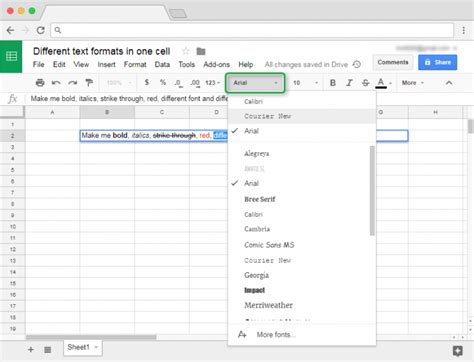This screenshot has width=474, height=362.
Task: Click the Undo arrow icon
Action: 56,83
